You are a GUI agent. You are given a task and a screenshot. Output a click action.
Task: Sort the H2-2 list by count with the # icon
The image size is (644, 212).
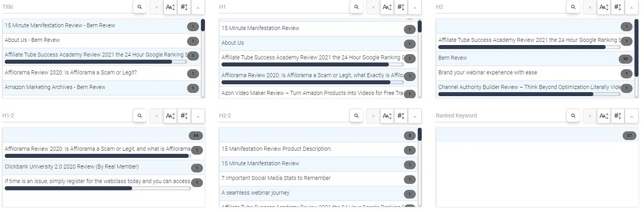pyautogui.click(x=401, y=115)
